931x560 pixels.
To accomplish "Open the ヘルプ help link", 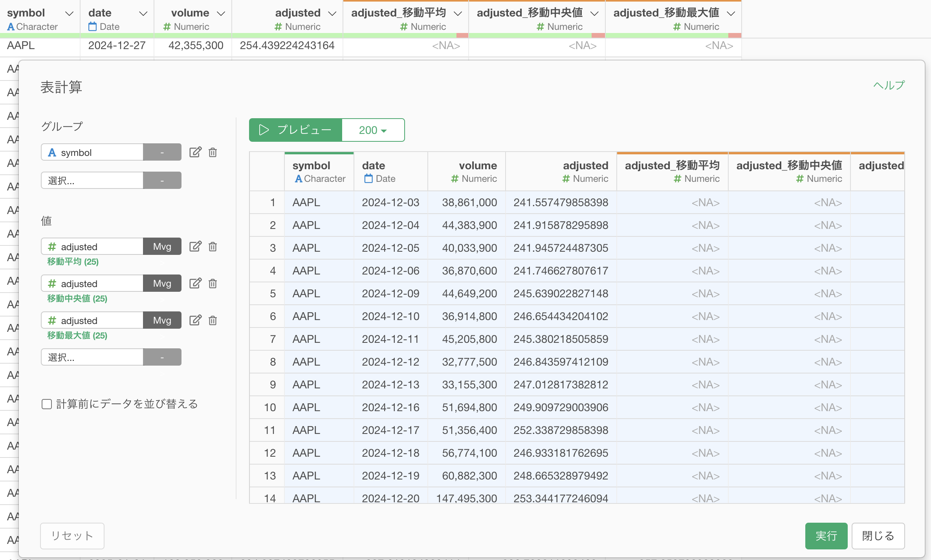I will click(889, 85).
